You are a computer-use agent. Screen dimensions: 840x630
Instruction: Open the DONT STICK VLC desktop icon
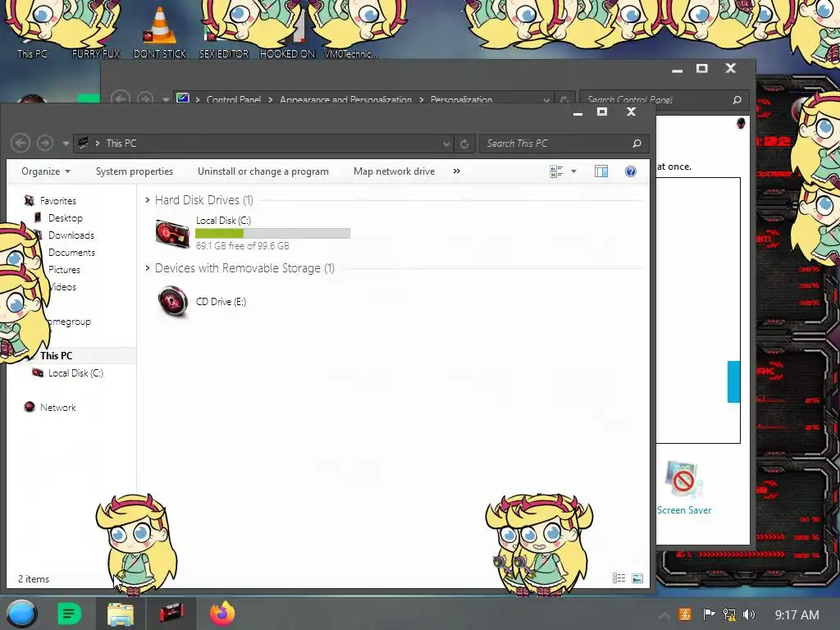click(x=160, y=31)
